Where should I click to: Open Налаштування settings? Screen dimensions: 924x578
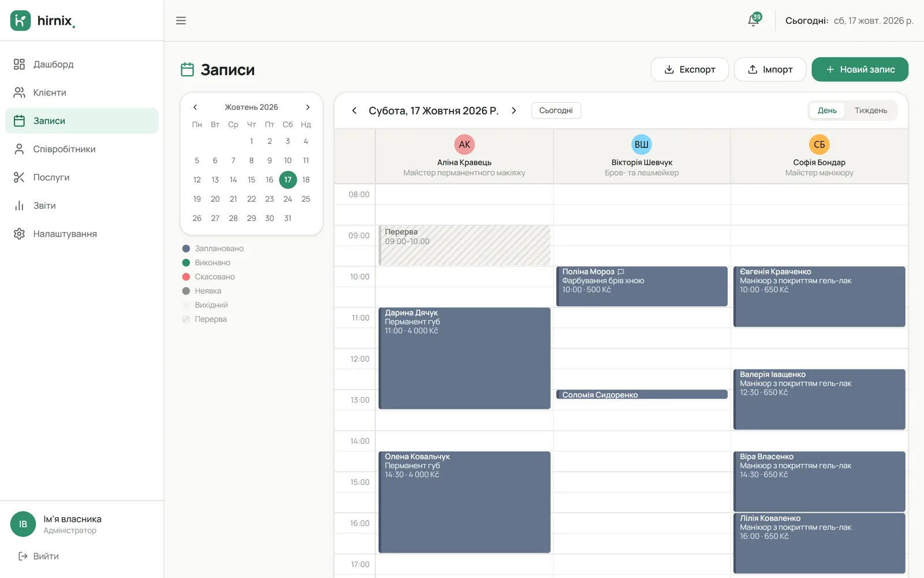[82, 234]
